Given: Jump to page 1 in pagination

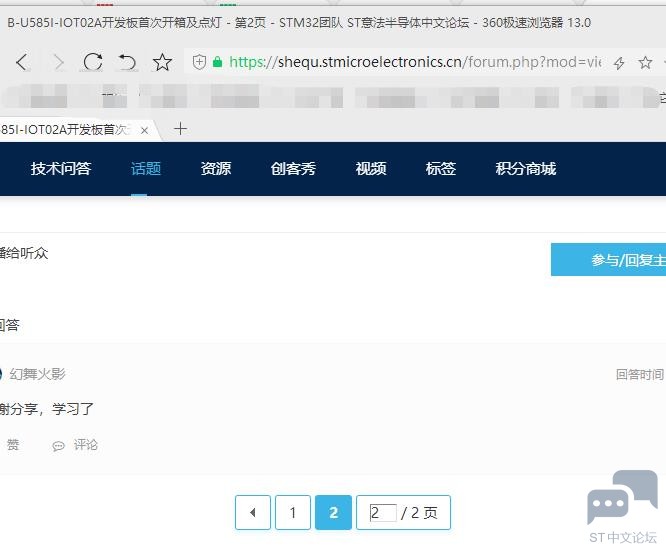Looking at the screenshot, I should [292, 513].
